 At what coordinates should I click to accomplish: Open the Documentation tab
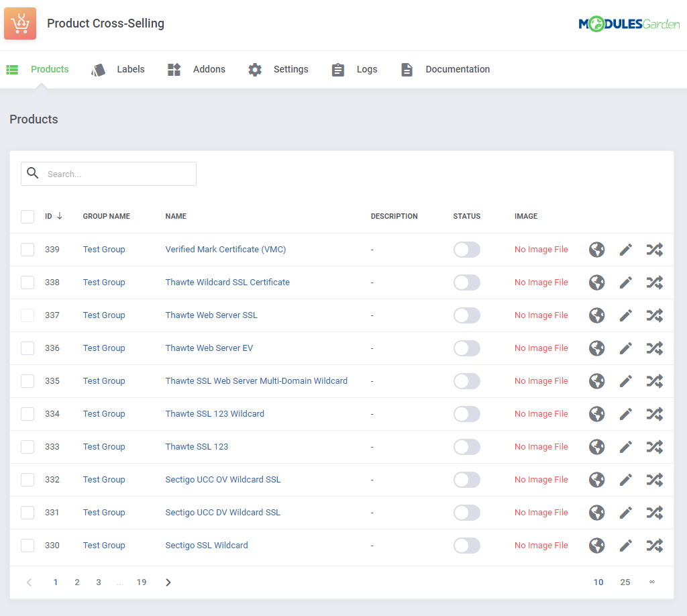[x=445, y=69]
